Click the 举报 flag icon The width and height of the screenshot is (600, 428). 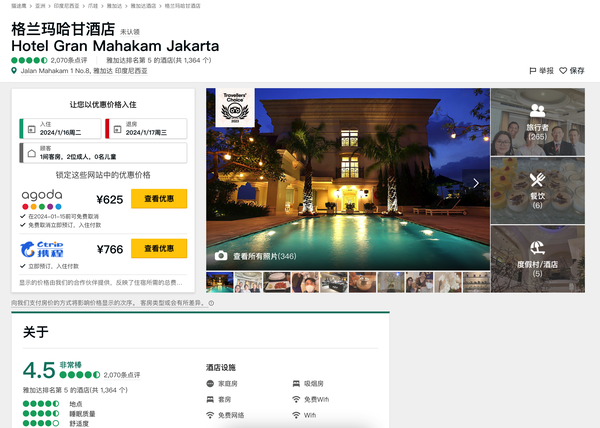[532, 71]
